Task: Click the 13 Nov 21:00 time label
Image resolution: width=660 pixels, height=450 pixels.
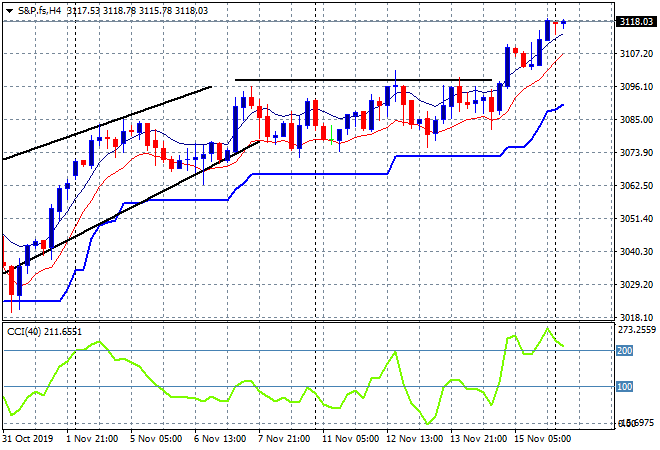Action: pos(479,439)
